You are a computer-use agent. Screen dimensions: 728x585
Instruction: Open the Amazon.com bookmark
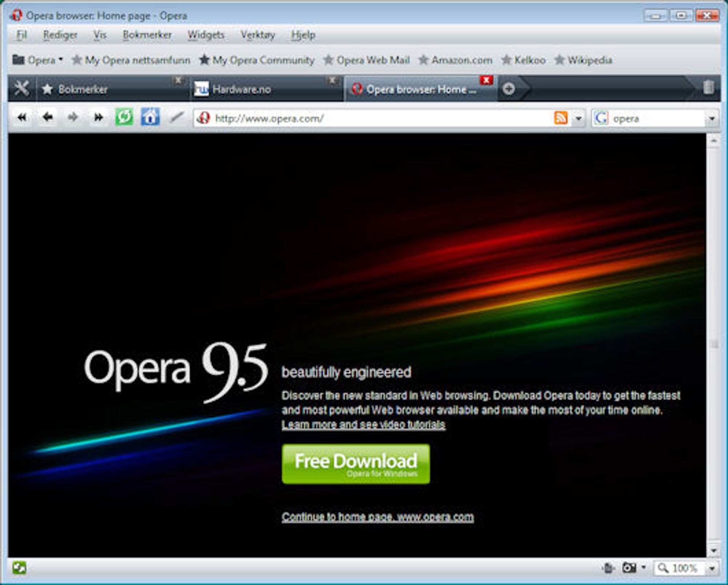(x=455, y=60)
